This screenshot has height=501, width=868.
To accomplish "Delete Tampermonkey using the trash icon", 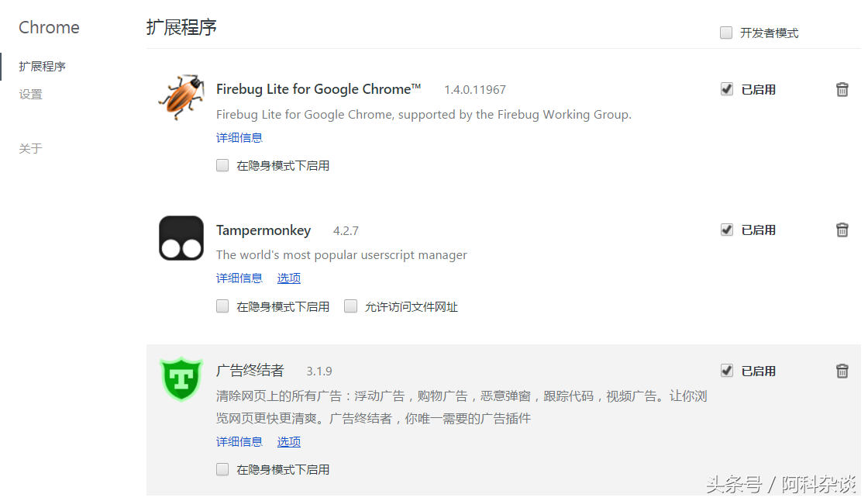I will tap(842, 230).
